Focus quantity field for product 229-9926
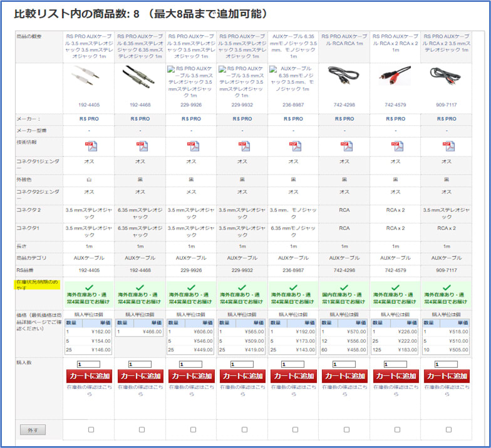The image size is (491, 448). [x=190, y=364]
